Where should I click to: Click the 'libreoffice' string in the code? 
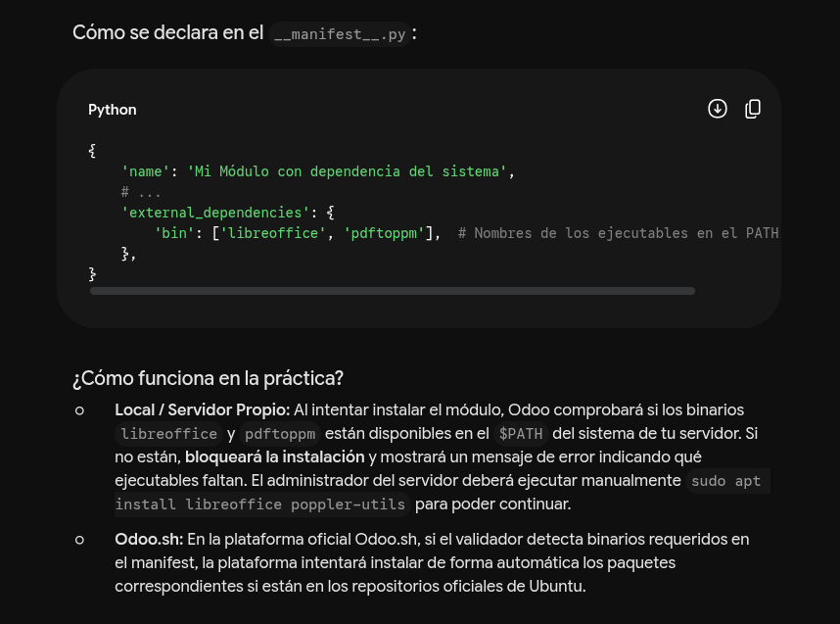point(273,233)
